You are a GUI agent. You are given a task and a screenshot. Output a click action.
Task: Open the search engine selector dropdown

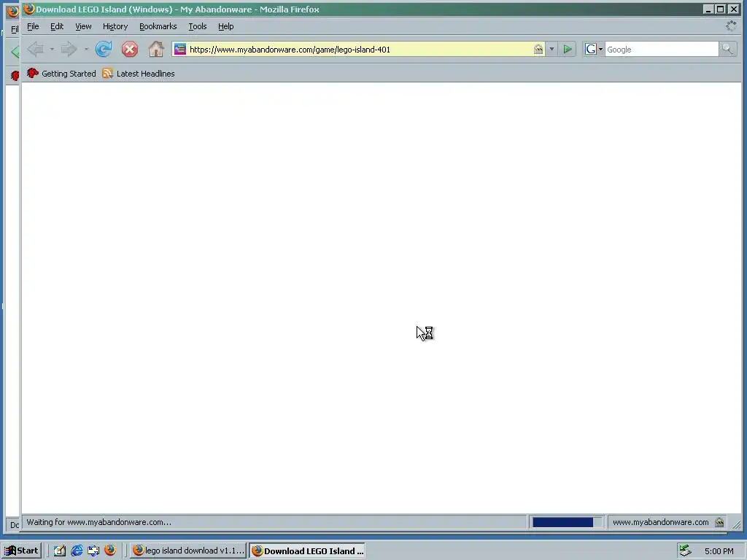tap(601, 49)
